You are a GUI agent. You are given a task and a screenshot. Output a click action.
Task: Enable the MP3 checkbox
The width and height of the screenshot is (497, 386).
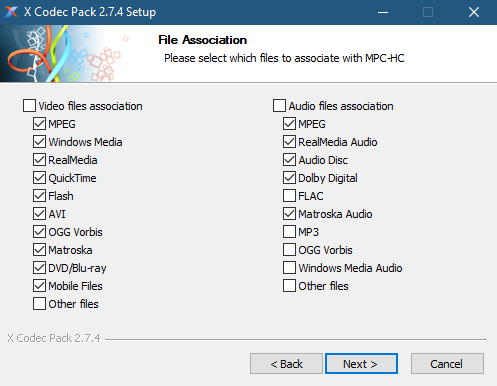289,232
